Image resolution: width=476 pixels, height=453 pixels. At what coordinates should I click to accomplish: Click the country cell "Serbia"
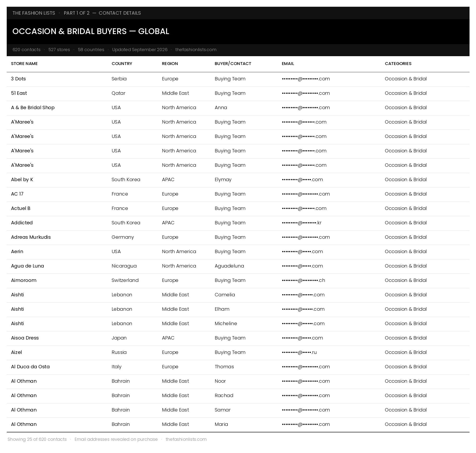[x=119, y=79]
